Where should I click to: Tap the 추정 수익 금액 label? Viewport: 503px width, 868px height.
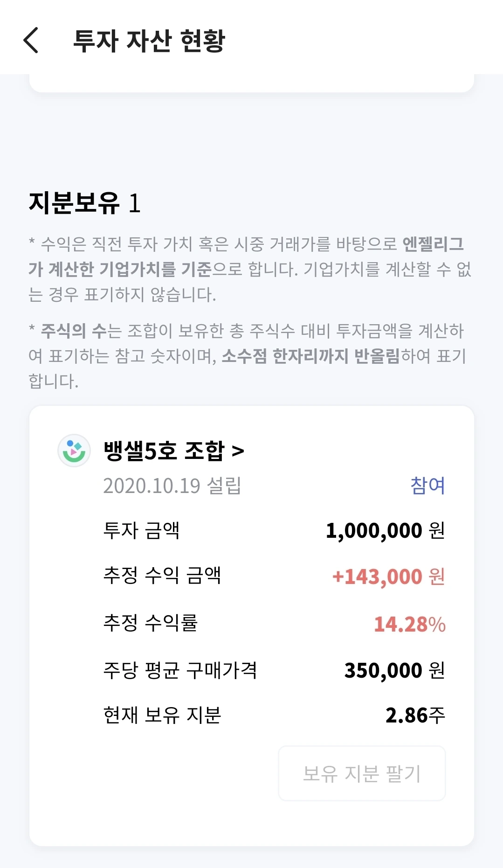pyautogui.click(x=162, y=575)
